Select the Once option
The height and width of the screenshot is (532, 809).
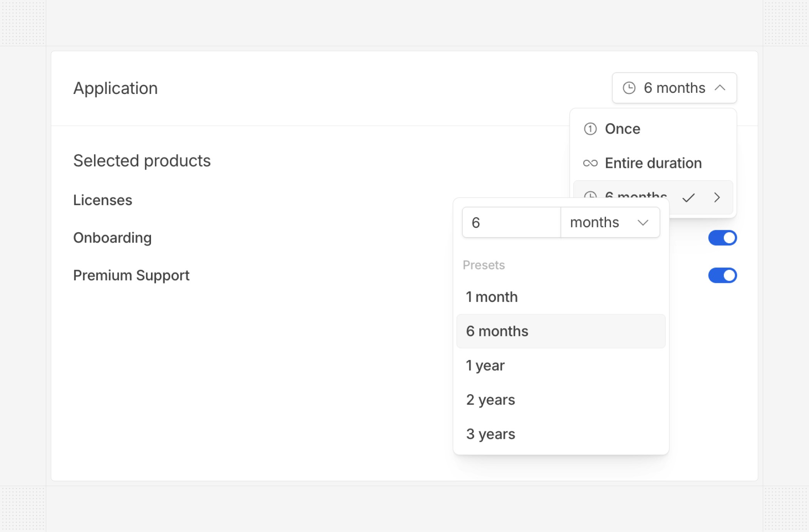click(x=623, y=129)
